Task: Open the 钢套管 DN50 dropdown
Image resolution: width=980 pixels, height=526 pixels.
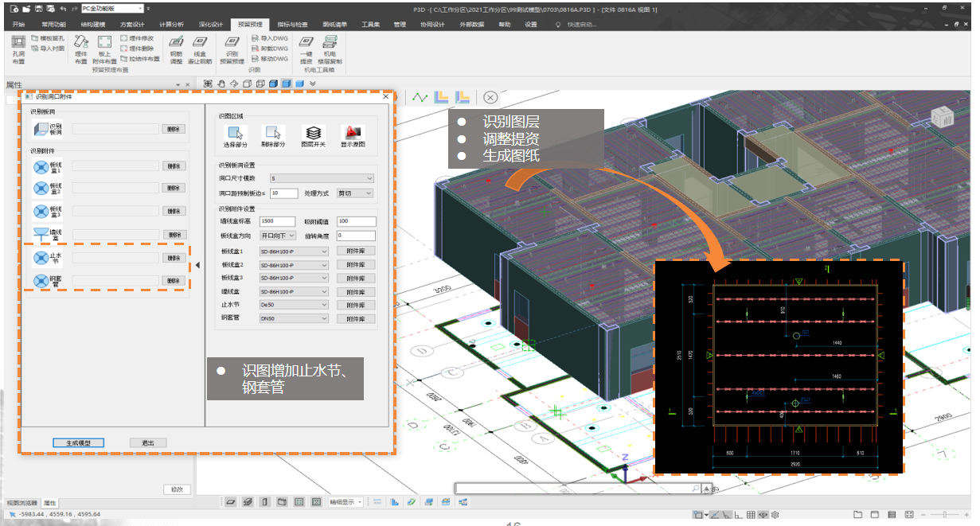Action: [293, 319]
